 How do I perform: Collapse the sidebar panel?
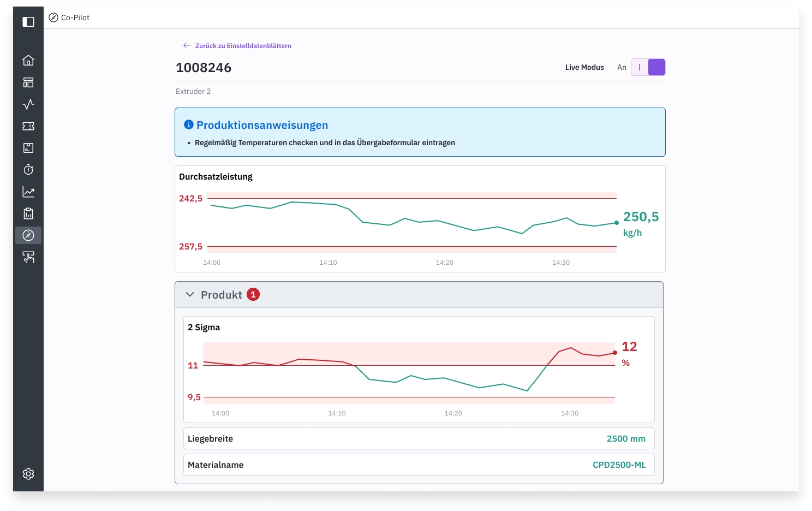coord(28,22)
